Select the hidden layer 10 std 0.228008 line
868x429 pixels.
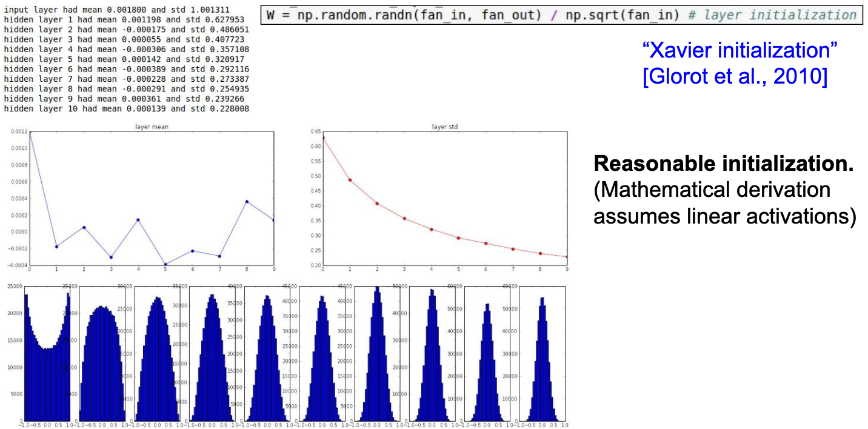pyautogui.click(x=126, y=108)
